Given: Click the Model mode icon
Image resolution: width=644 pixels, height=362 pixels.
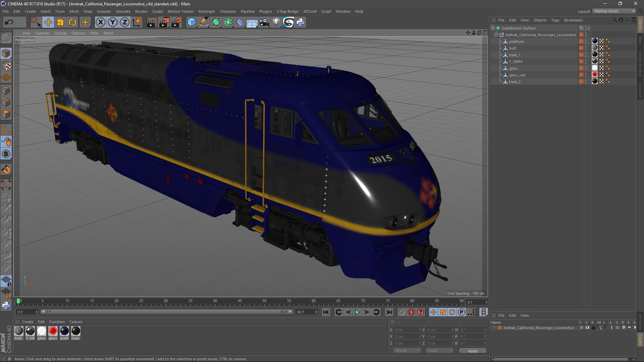Looking at the screenshot, I should click(x=6, y=54).
